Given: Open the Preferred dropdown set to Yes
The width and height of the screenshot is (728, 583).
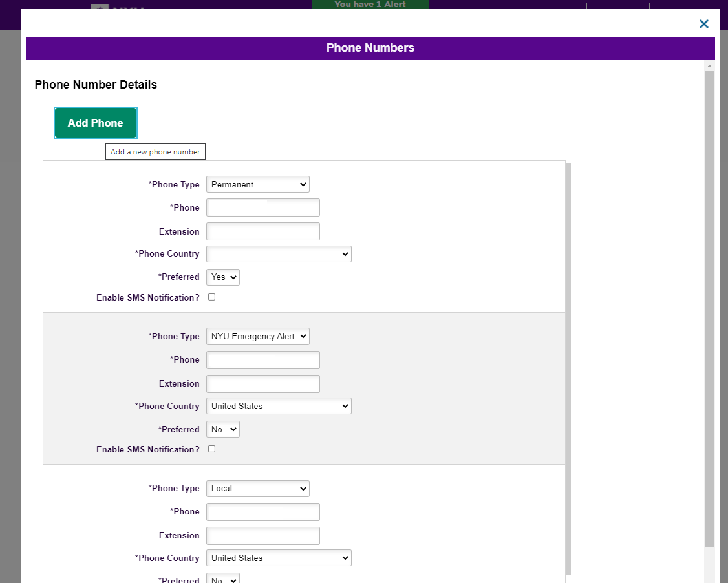Looking at the screenshot, I should (x=222, y=277).
